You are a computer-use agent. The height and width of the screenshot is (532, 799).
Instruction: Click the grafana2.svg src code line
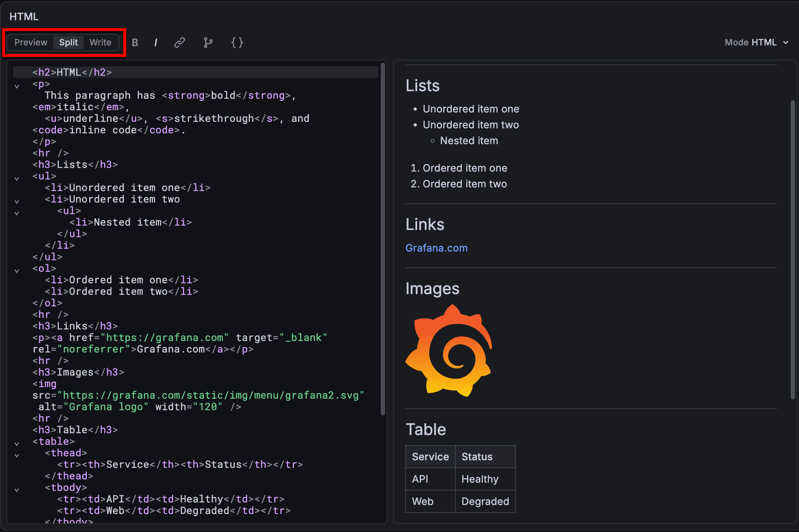198,395
